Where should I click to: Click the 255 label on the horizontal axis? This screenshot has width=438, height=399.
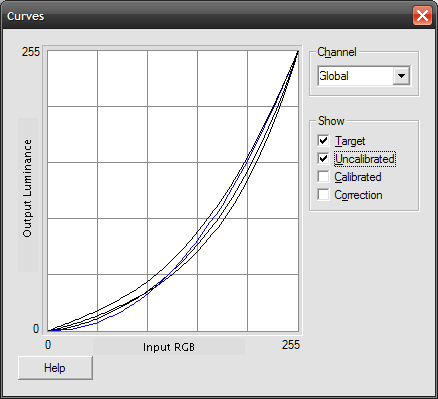point(291,345)
